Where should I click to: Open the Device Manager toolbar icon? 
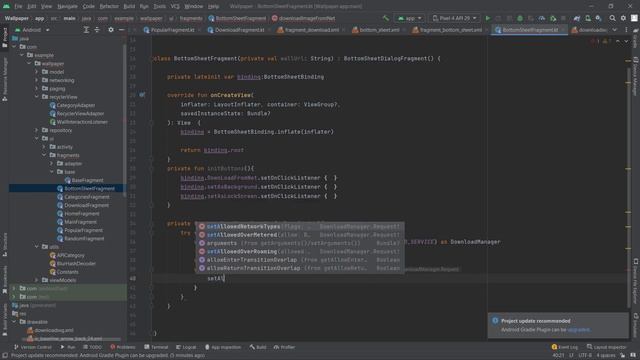(588, 18)
